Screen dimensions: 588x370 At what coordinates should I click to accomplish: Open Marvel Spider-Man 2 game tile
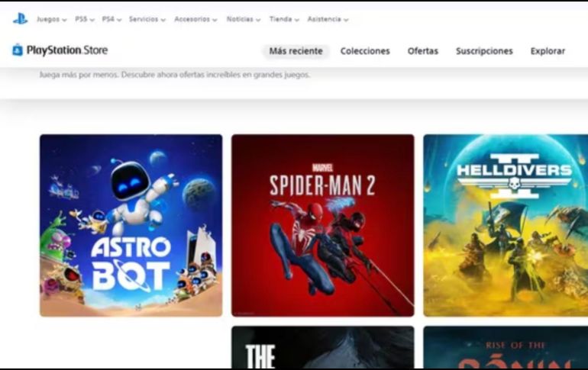pos(323,226)
